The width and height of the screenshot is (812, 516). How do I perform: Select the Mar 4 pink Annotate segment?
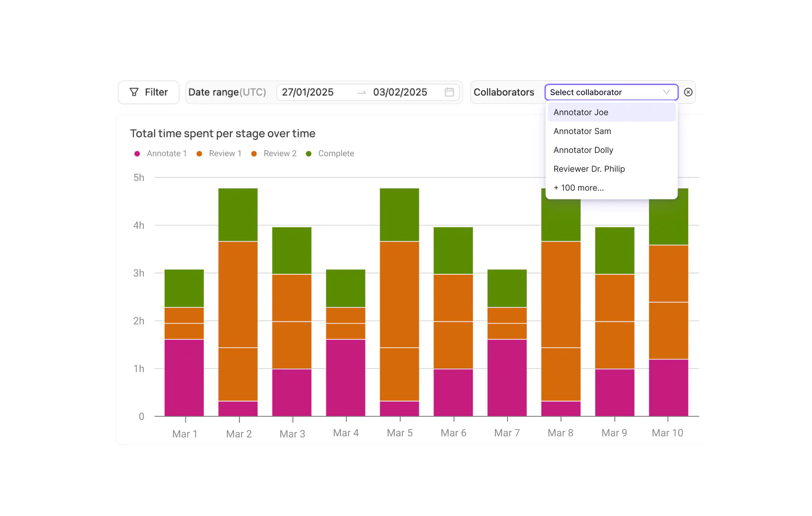(345, 378)
